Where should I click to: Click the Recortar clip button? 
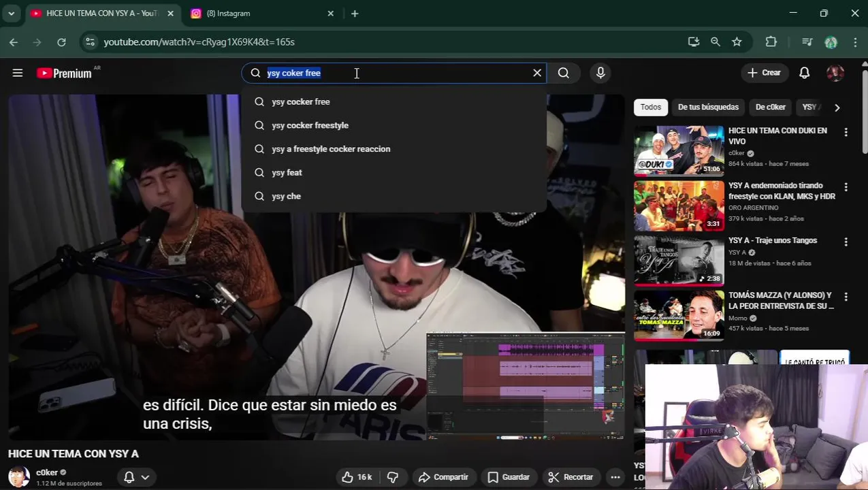pos(571,477)
